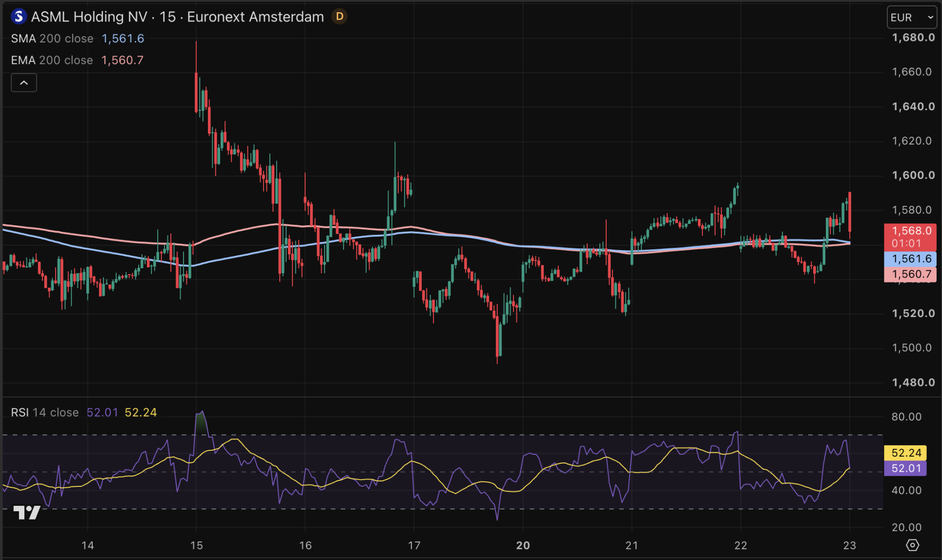
Task: Select the RSI 14 close indicator
Action: [45, 413]
